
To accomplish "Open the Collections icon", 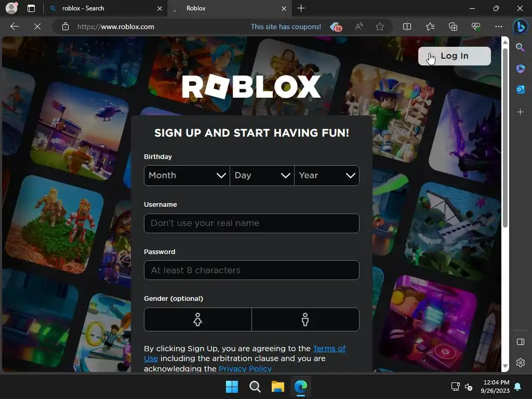I will [453, 26].
